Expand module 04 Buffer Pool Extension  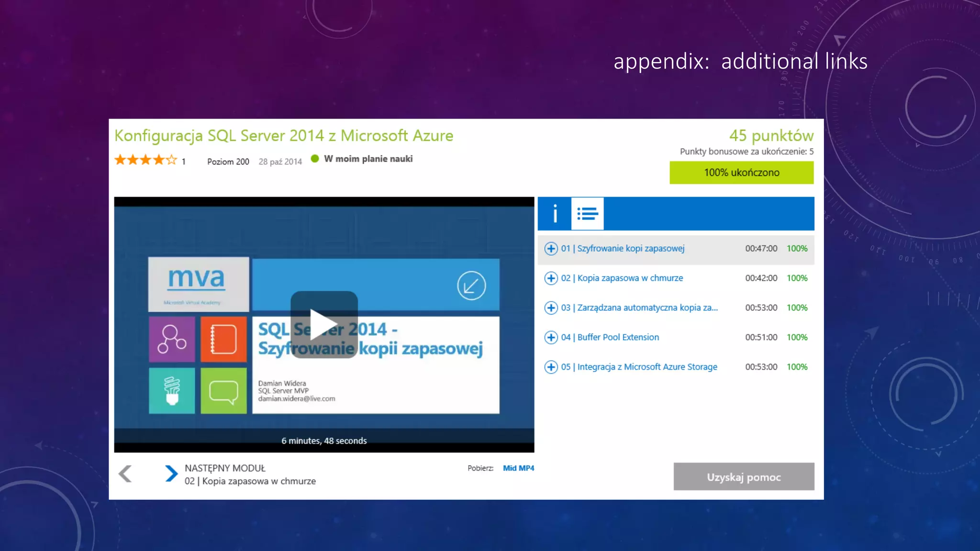coord(551,338)
